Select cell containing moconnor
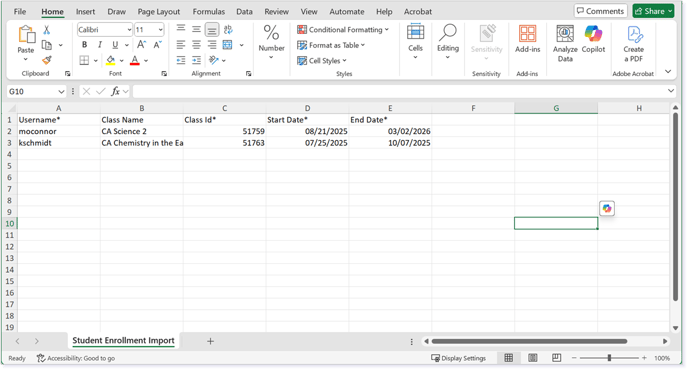The height and width of the screenshot is (370, 688). 58,131
